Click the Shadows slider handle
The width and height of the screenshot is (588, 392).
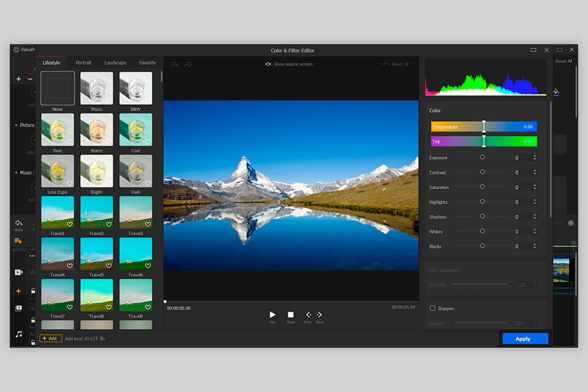click(483, 216)
